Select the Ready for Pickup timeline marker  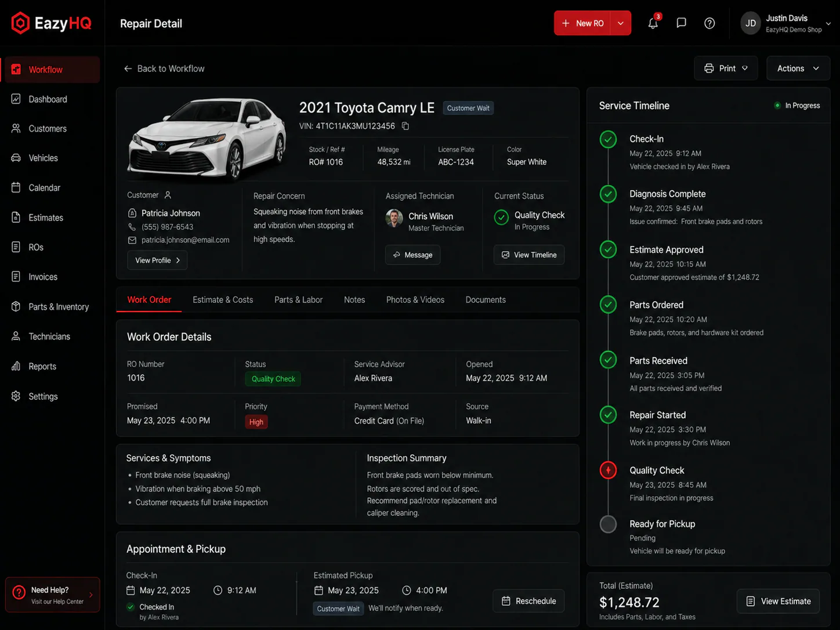(x=608, y=524)
